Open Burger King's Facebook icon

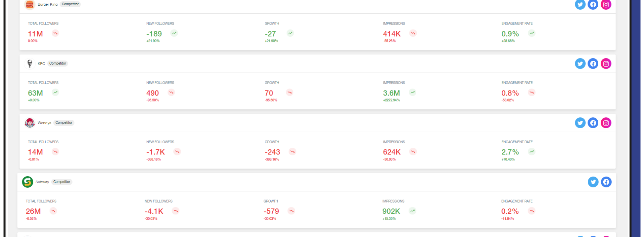[x=593, y=5]
